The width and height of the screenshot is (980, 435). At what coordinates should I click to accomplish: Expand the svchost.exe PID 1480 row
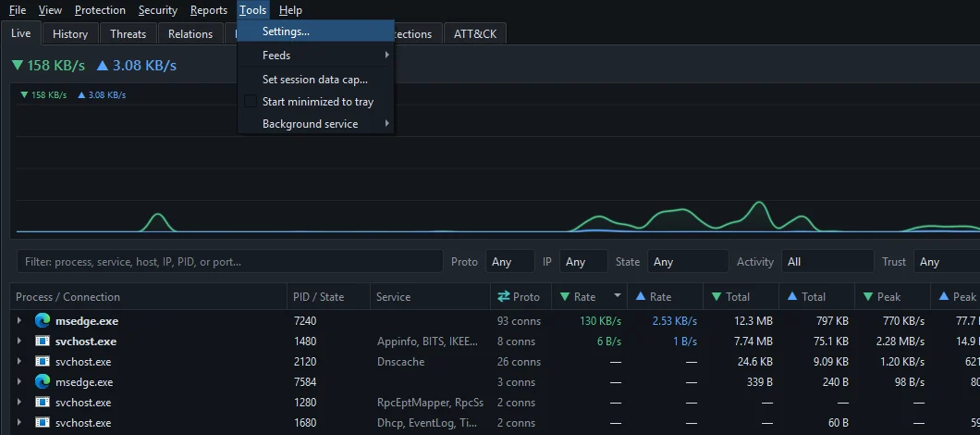pyautogui.click(x=19, y=342)
